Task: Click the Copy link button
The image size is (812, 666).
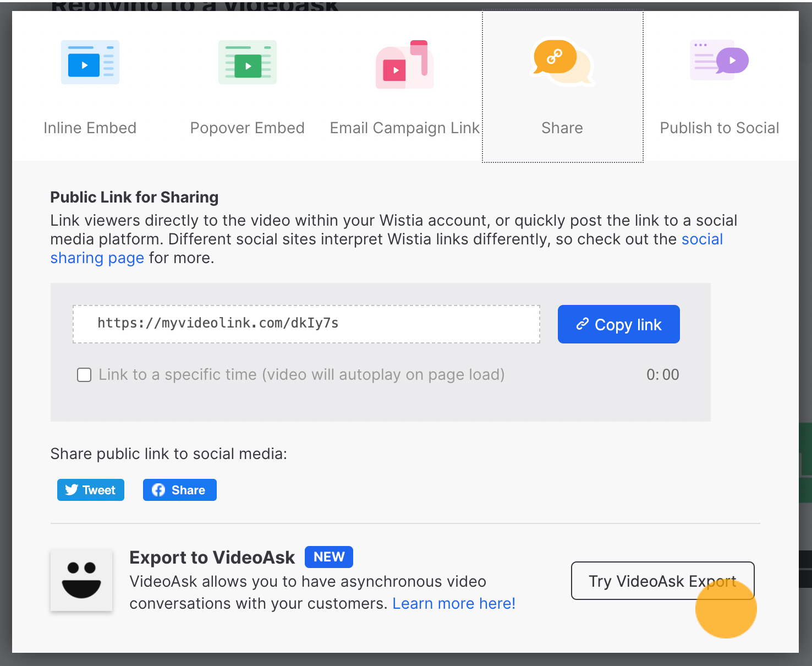Action: coord(619,324)
